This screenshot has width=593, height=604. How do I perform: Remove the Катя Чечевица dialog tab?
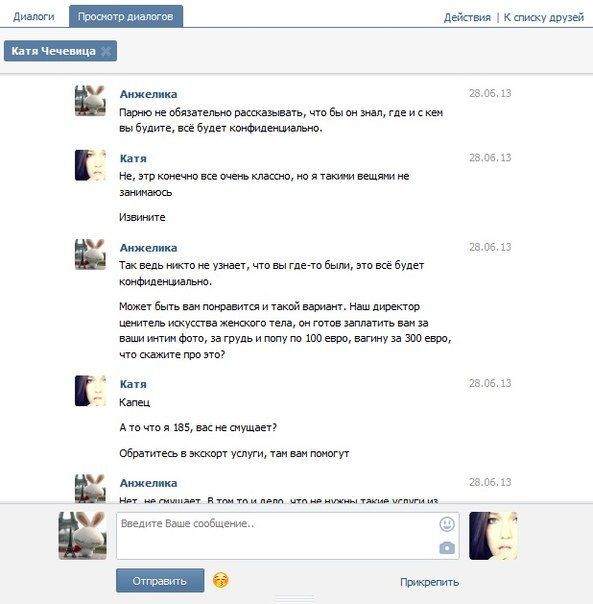106,51
